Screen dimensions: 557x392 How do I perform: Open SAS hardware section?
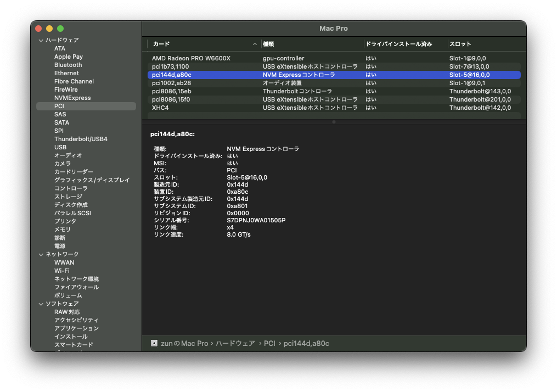pyautogui.click(x=60, y=114)
